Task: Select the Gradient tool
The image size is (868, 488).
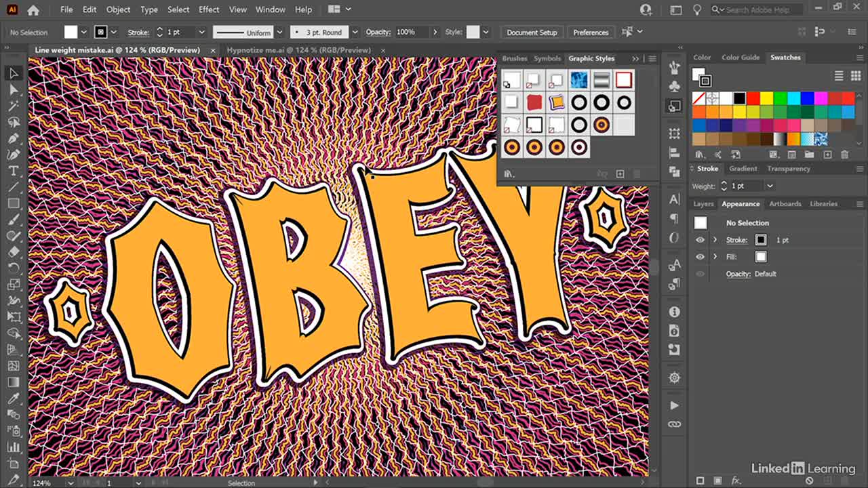Action: point(13,382)
